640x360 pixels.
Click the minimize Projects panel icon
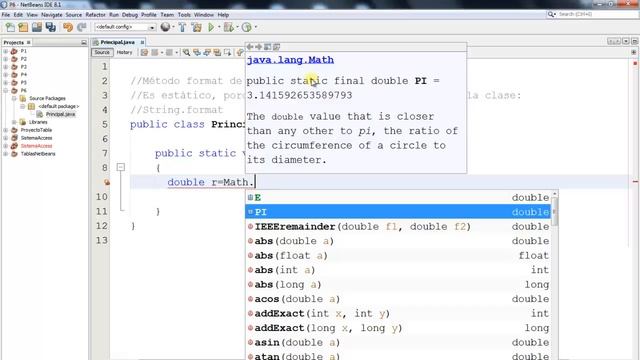(84, 42)
